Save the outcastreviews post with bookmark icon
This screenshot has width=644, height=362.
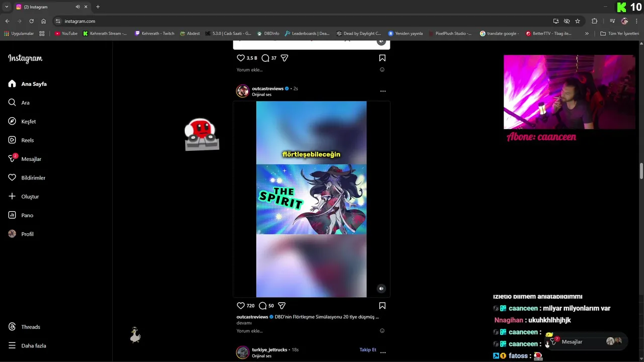pyautogui.click(x=382, y=306)
